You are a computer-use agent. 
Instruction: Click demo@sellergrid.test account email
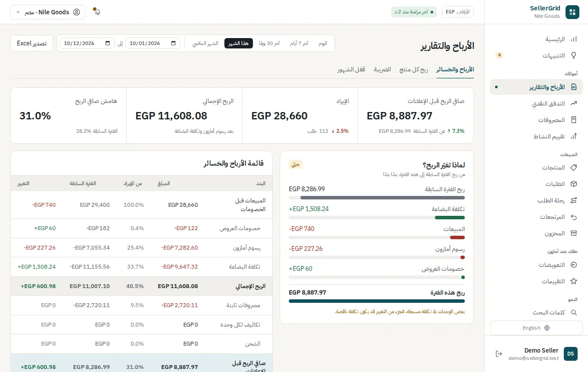(x=534, y=358)
